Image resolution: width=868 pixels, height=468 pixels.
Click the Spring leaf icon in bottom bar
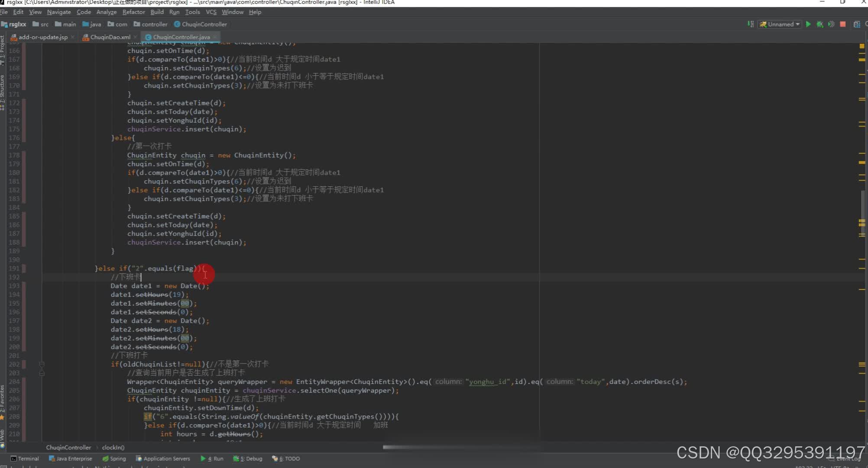(x=105, y=458)
